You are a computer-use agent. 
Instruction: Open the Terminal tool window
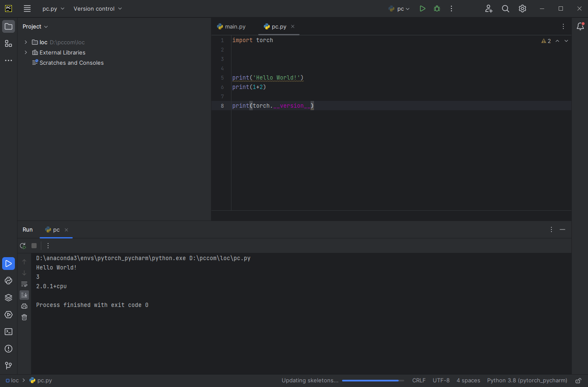9,332
